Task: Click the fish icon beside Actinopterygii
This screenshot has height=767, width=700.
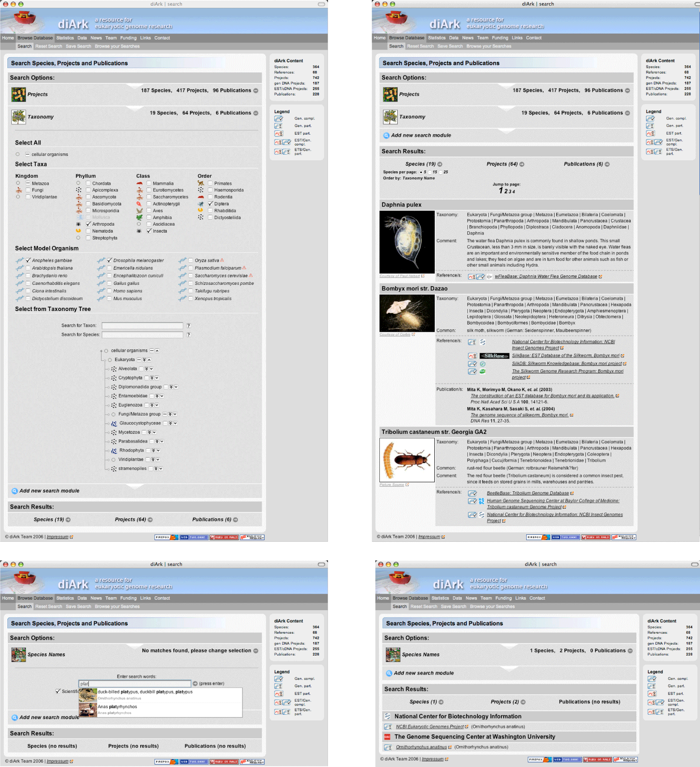Action: tap(139, 204)
